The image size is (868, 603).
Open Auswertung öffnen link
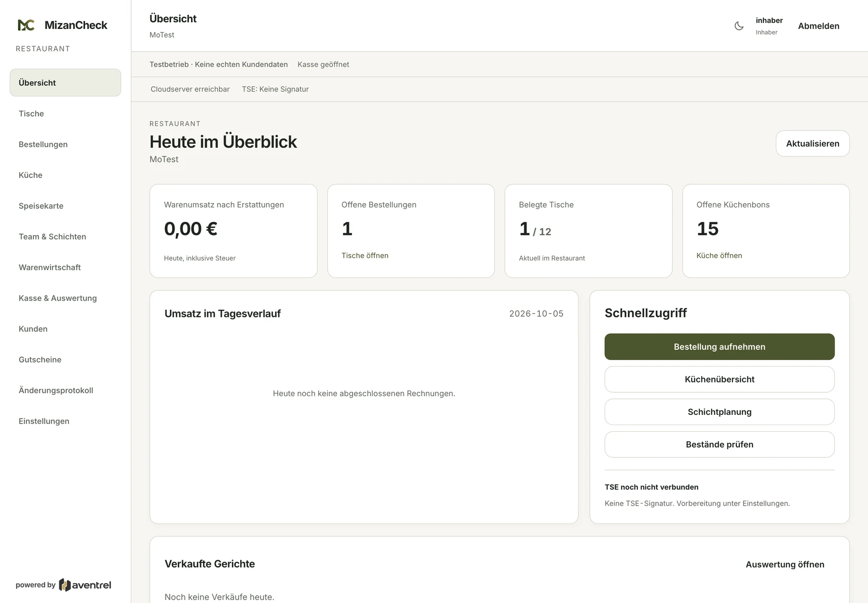pos(785,564)
